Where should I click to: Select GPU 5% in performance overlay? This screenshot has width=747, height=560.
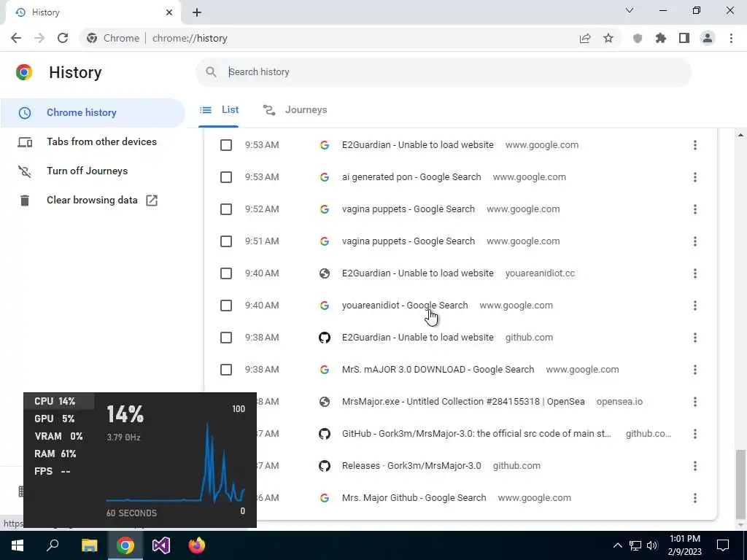pos(54,419)
